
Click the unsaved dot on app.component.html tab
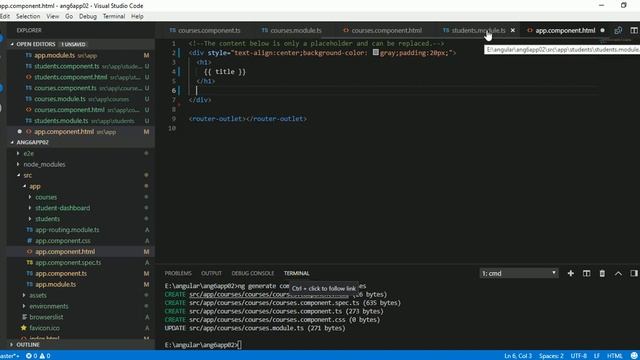(602, 30)
